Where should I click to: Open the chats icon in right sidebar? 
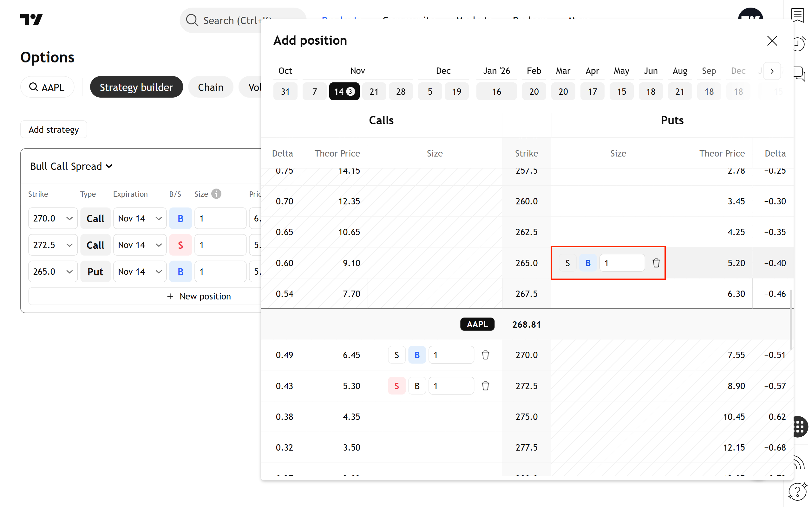click(x=799, y=74)
